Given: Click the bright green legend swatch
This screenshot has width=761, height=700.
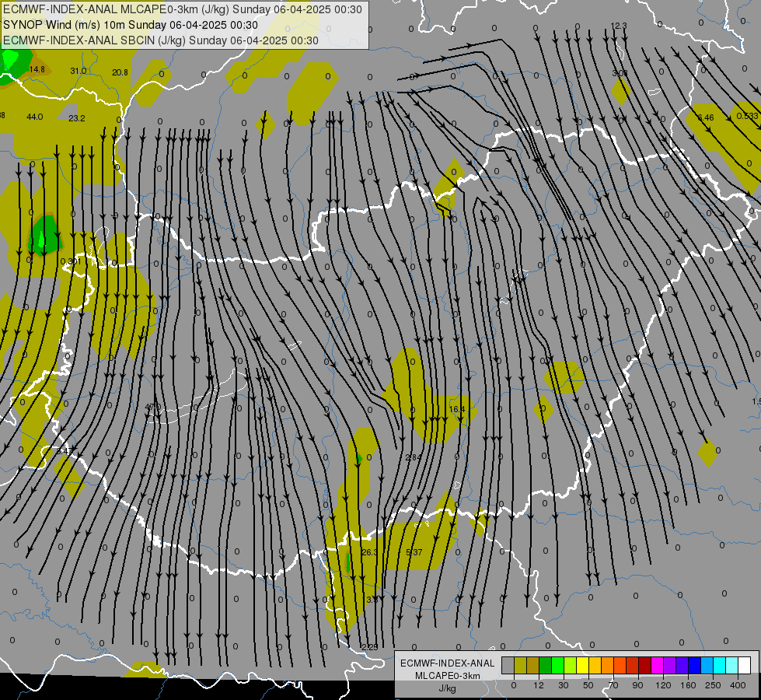Looking at the screenshot, I should 557,665.
